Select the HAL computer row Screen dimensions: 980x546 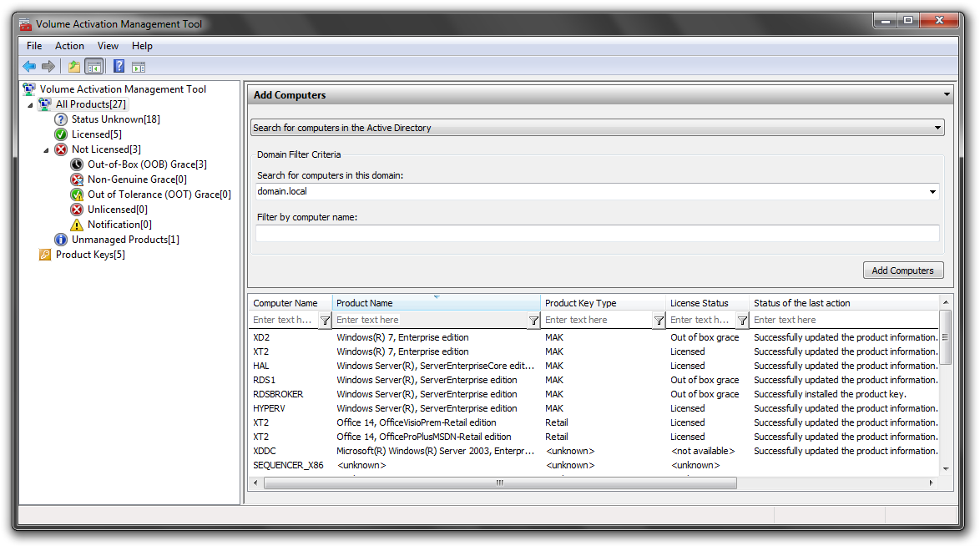tap(594, 366)
